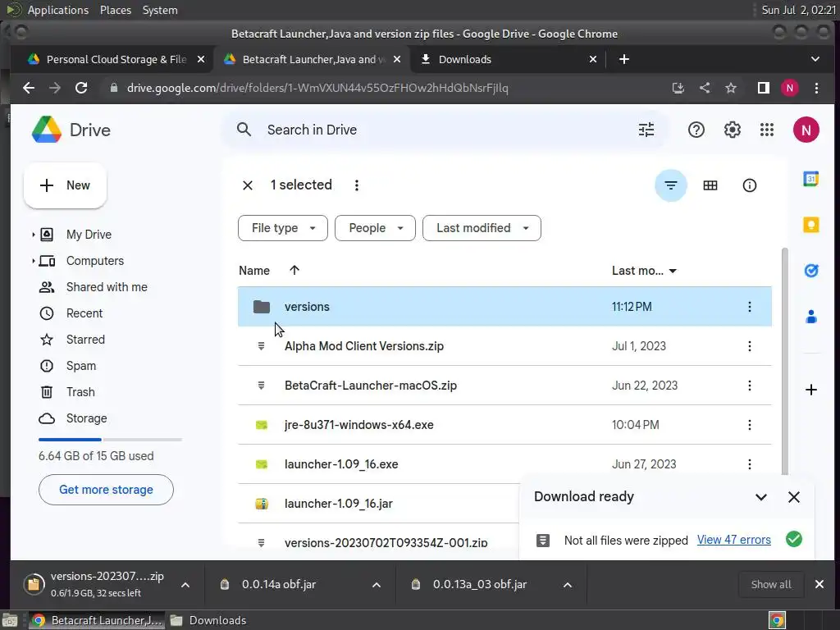The image size is (840, 630).
Task: Open more options for jre-8u371-windows-x64.exe
Action: coord(750,425)
